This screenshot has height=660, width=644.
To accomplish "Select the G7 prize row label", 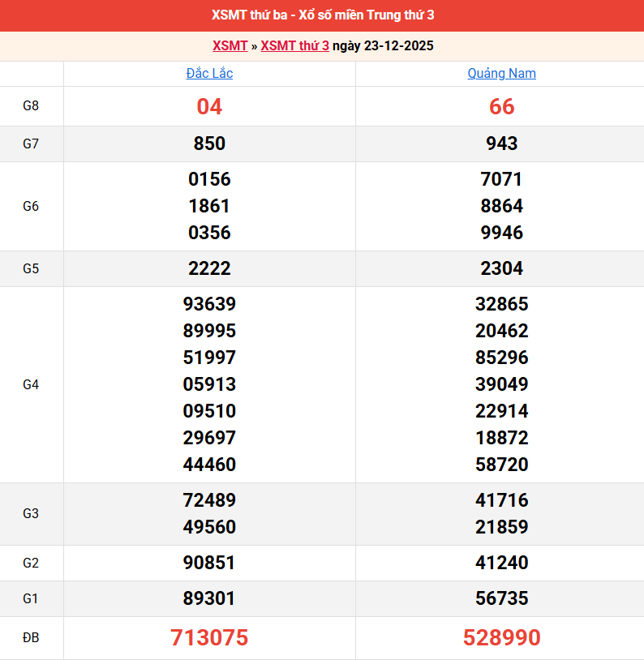I will [x=31, y=144].
